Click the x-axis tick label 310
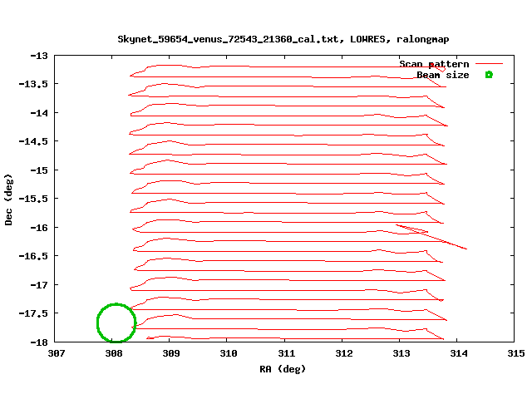The width and height of the screenshot is (532, 399). pos(229,353)
